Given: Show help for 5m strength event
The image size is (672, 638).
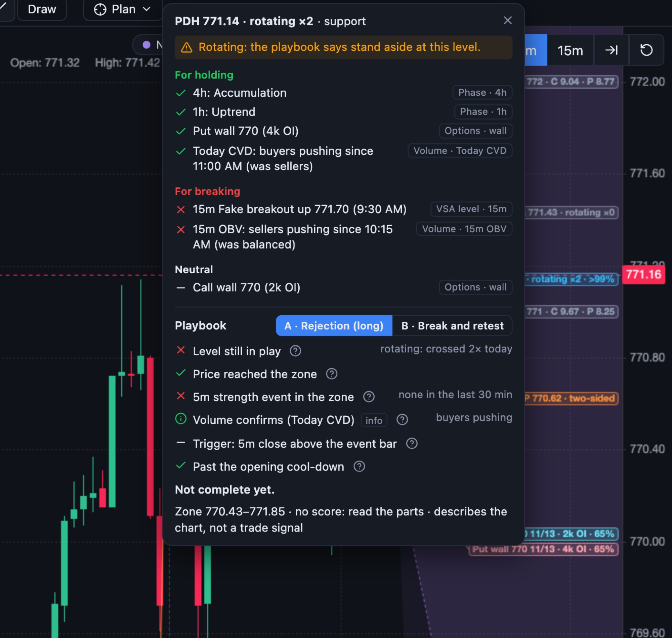Looking at the screenshot, I should [x=369, y=397].
